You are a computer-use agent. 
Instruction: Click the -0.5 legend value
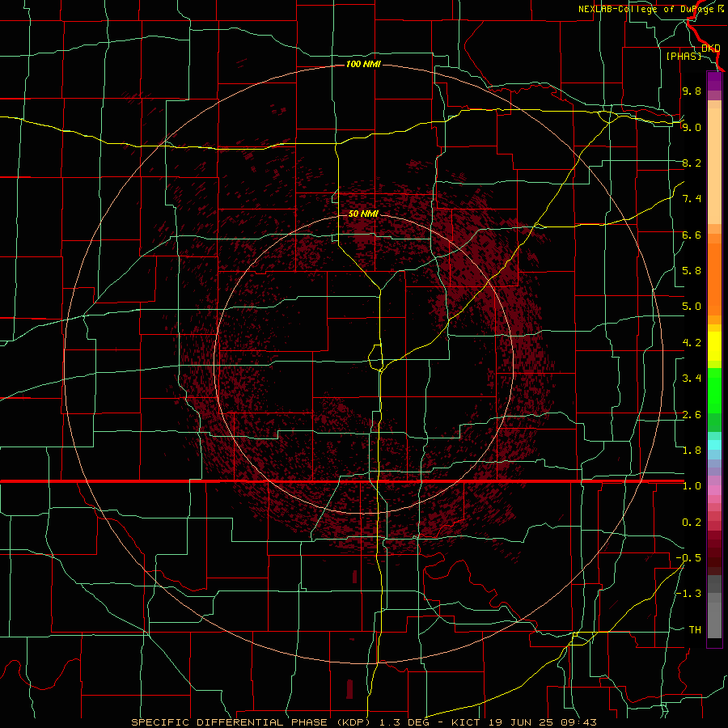[688, 558]
